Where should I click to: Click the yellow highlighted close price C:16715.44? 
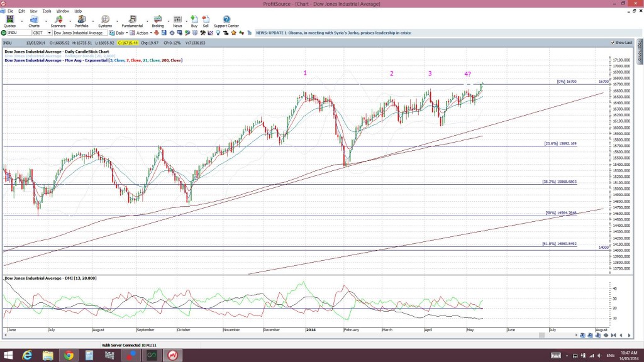click(x=127, y=43)
